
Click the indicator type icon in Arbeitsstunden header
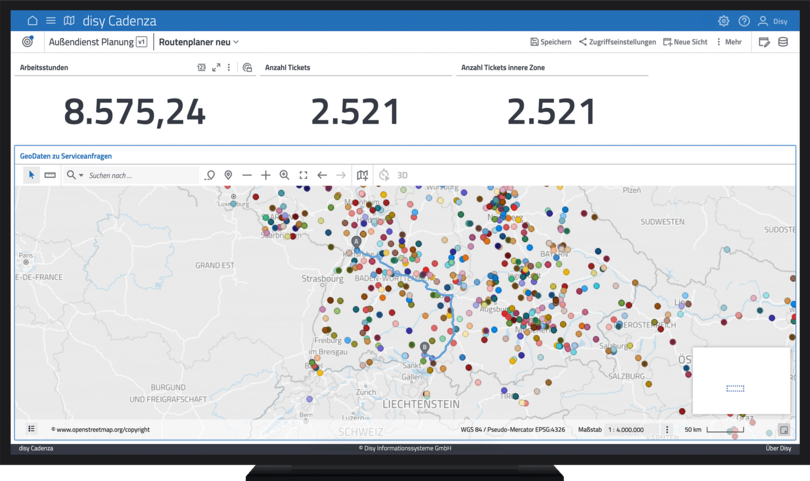point(201,67)
